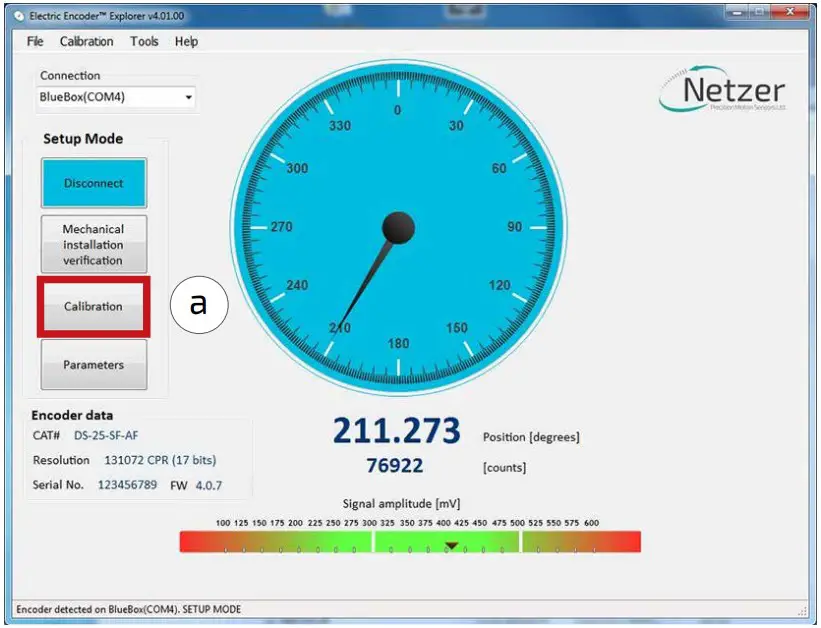Maximize the Electric Encoder Explorer window
This screenshot has width=821, height=628.
tap(762, 12)
